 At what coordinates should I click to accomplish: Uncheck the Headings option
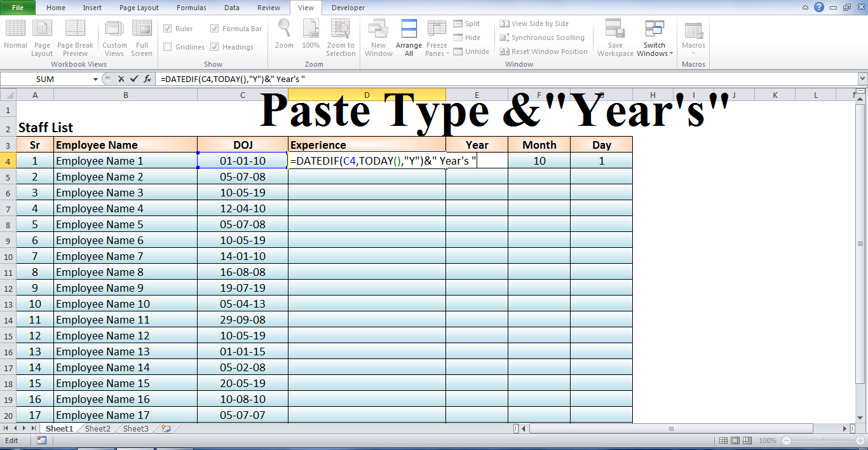coord(214,46)
